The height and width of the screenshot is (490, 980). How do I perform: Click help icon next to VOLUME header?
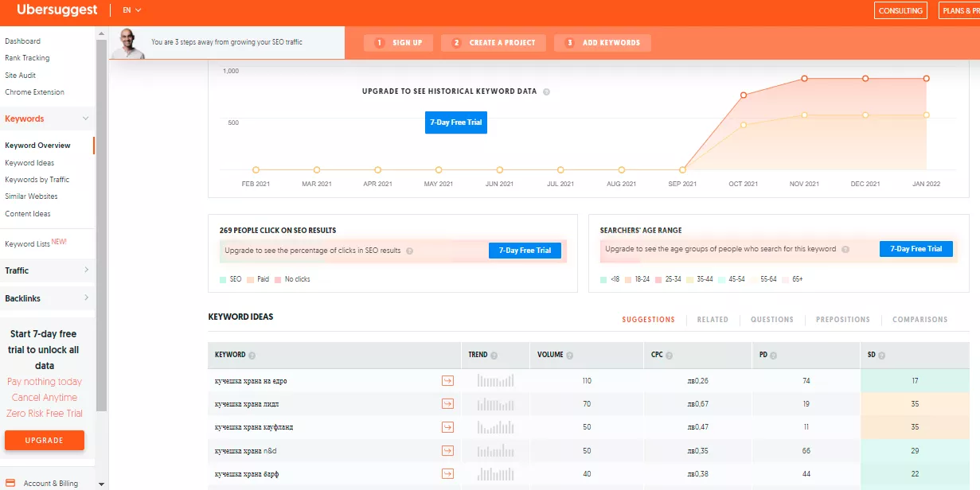[569, 356]
